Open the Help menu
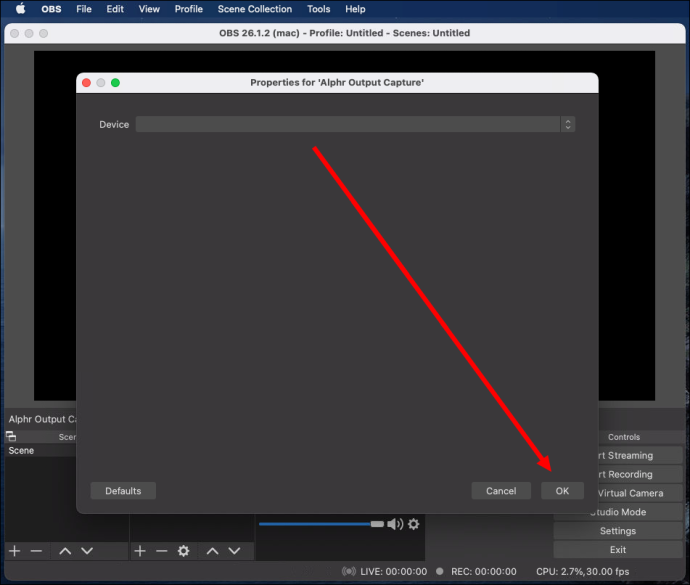Image resolution: width=690 pixels, height=585 pixels. click(355, 9)
